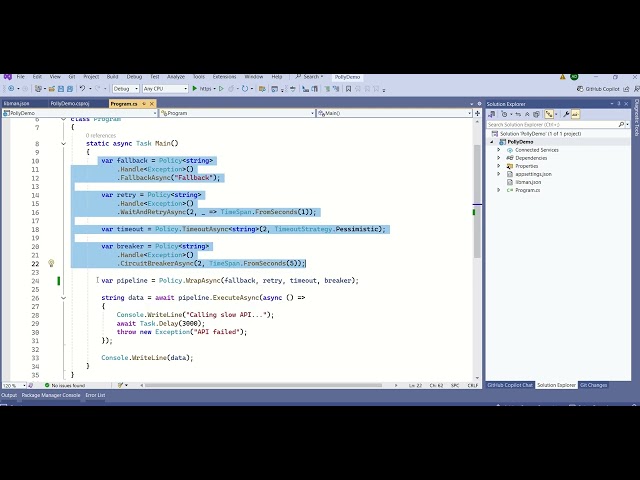Click the lightbulb quick actions icon
The height and width of the screenshot is (480, 640).
51,263
